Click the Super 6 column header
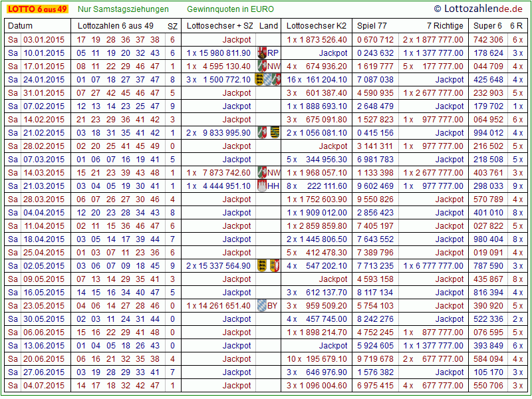Screen dimensions: 532x399 pos(487,26)
